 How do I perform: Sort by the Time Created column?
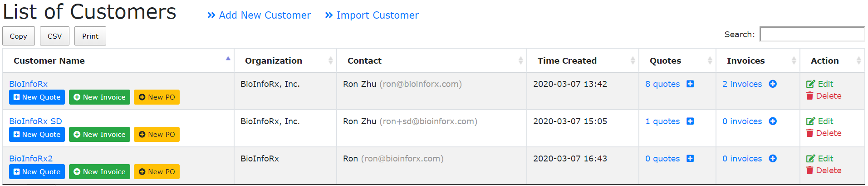tap(567, 60)
